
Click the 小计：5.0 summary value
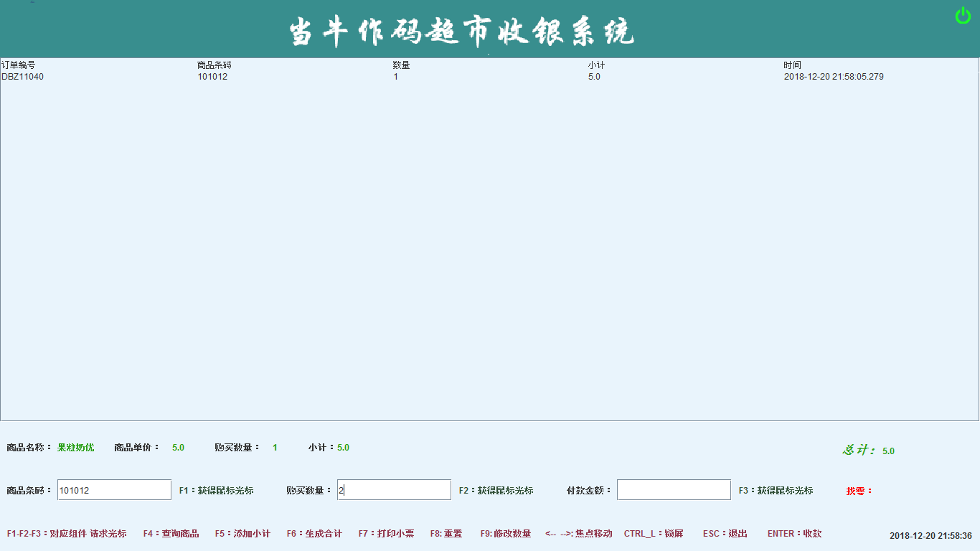(x=329, y=448)
